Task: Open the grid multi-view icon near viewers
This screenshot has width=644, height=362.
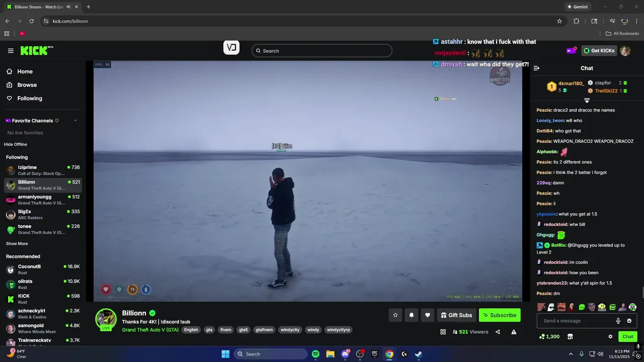Action: (x=443, y=332)
